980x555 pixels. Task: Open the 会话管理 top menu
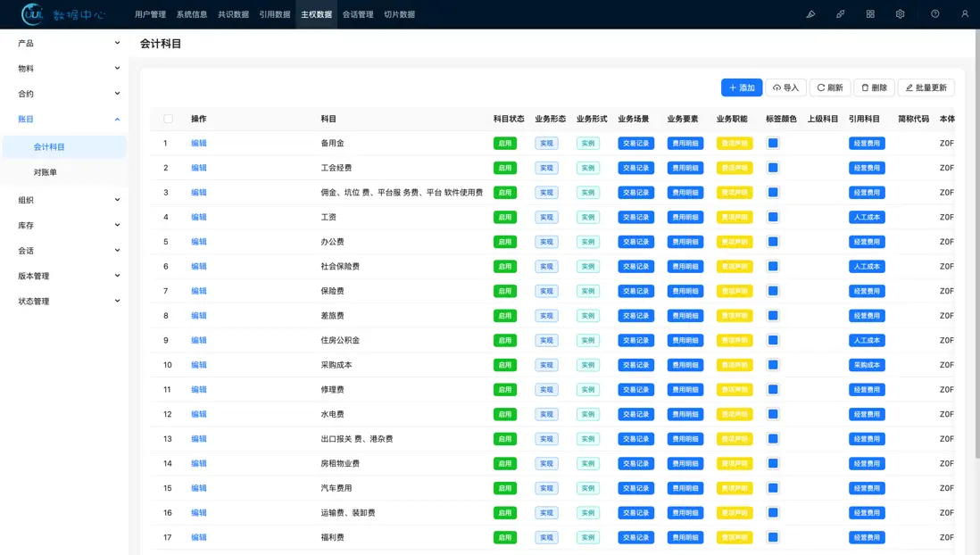click(358, 14)
